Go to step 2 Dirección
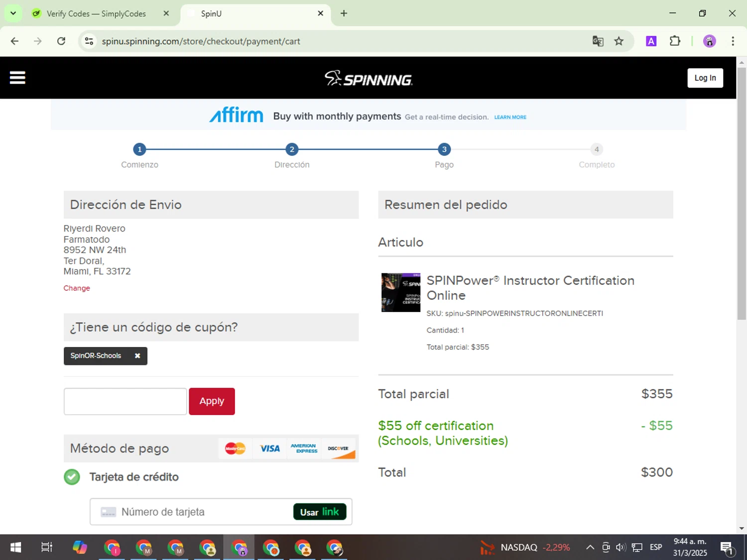 click(x=292, y=149)
